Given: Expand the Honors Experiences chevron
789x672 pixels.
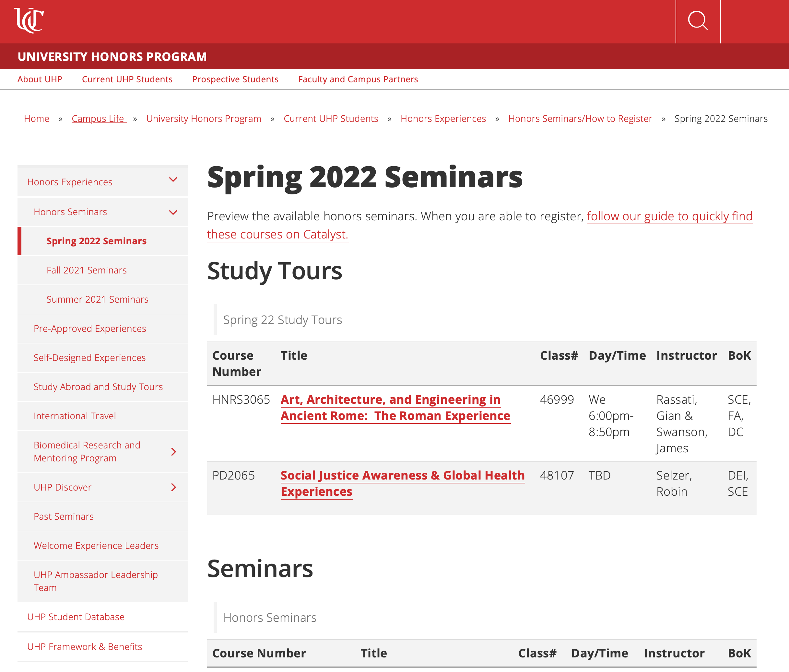Looking at the screenshot, I should [x=173, y=180].
